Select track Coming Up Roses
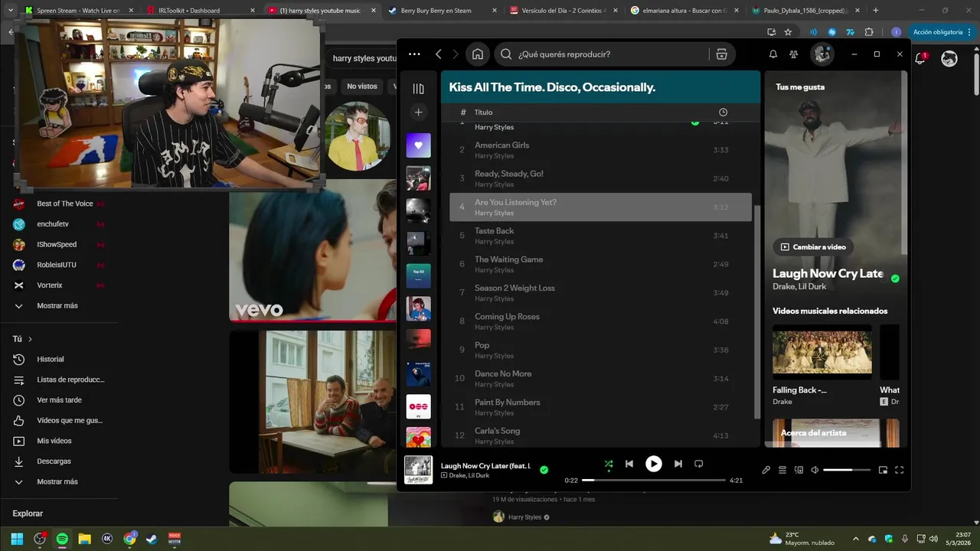980x551 pixels. click(600, 321)
